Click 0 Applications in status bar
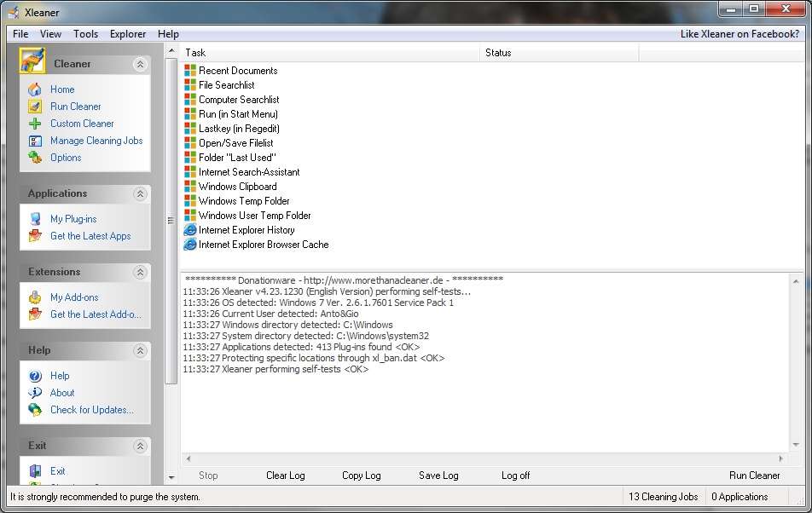This screenshot has height=513, width=812. [739, 497]
